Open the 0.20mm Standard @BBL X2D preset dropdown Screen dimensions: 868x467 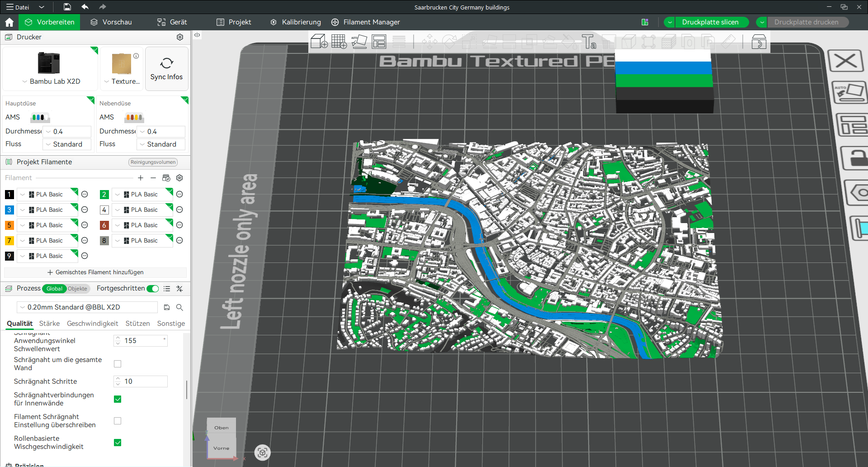(x=87, y=307)
